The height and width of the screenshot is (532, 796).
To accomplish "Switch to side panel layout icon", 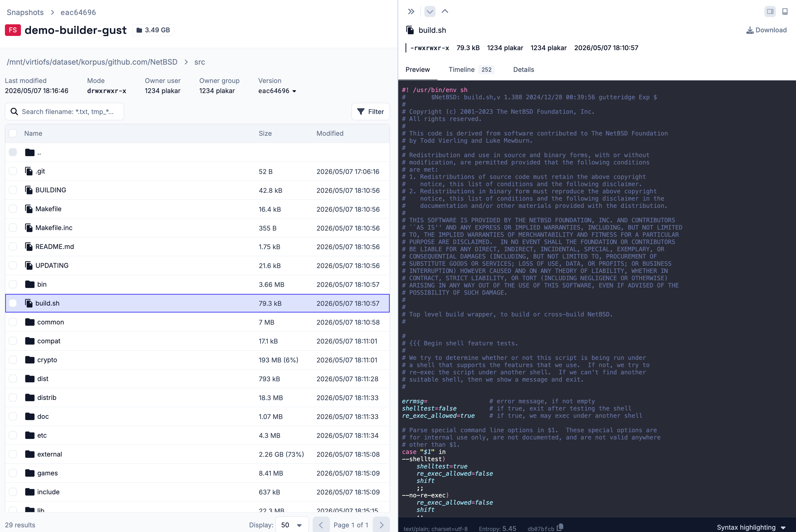I will coord(770,12).
